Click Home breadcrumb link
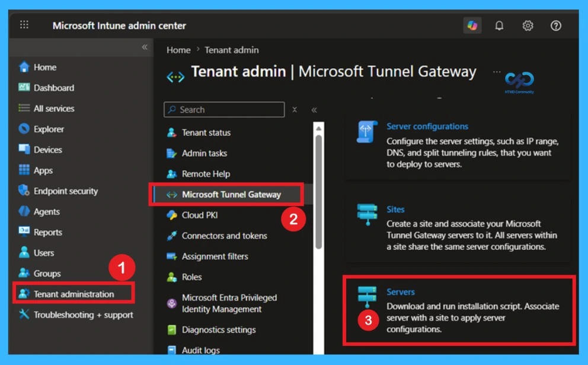This screenshot has height=365, width=588. (x=178, y=50)
